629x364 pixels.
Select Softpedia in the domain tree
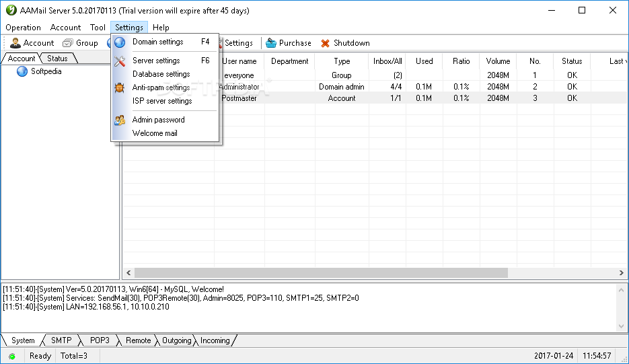tap(46, 71)
